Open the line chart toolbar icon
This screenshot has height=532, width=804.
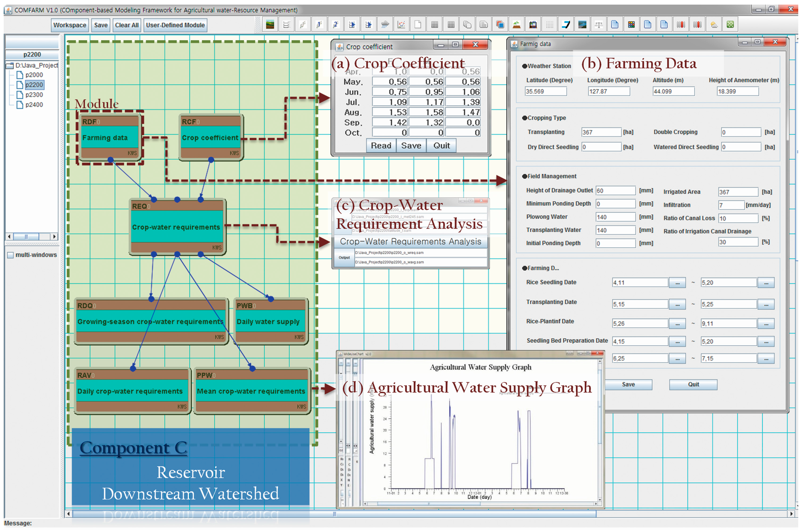(401, 25)
